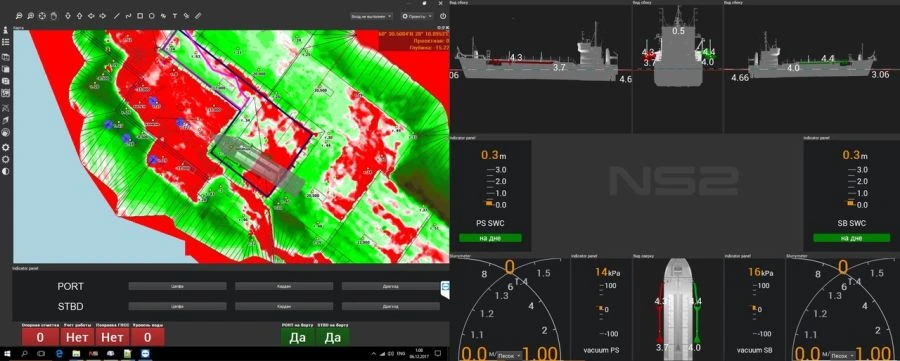Click the power icon in top toolbar

click(x=443, y=17)
